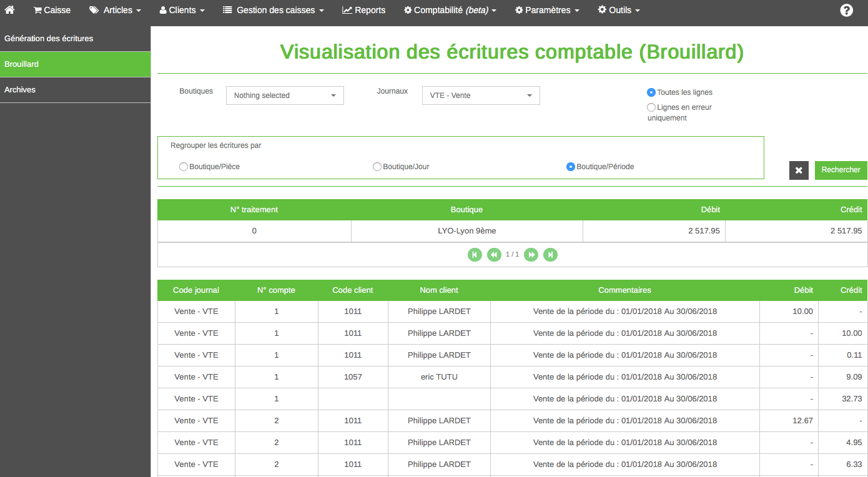Click the page indicator 1 / 1

(x=512, y=255)
